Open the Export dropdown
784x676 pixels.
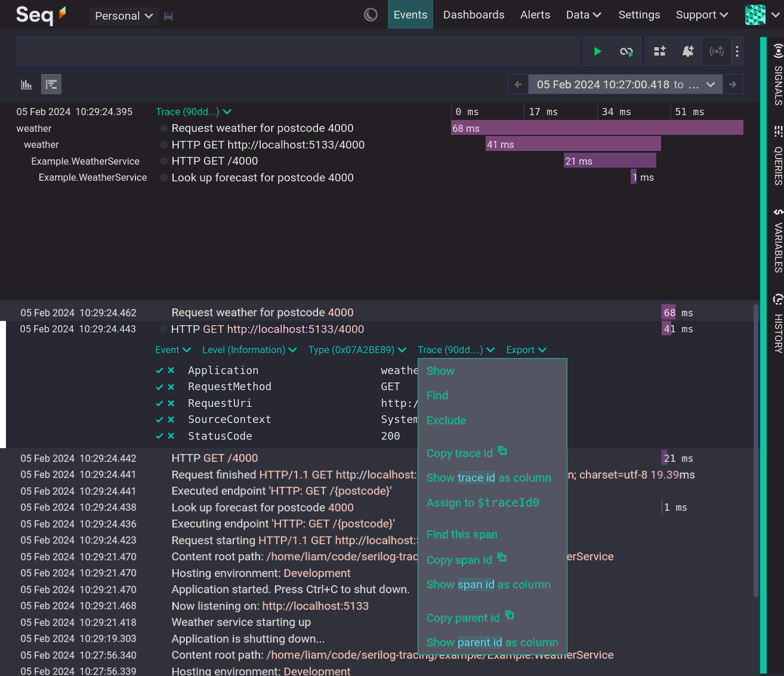coord(526,350)
